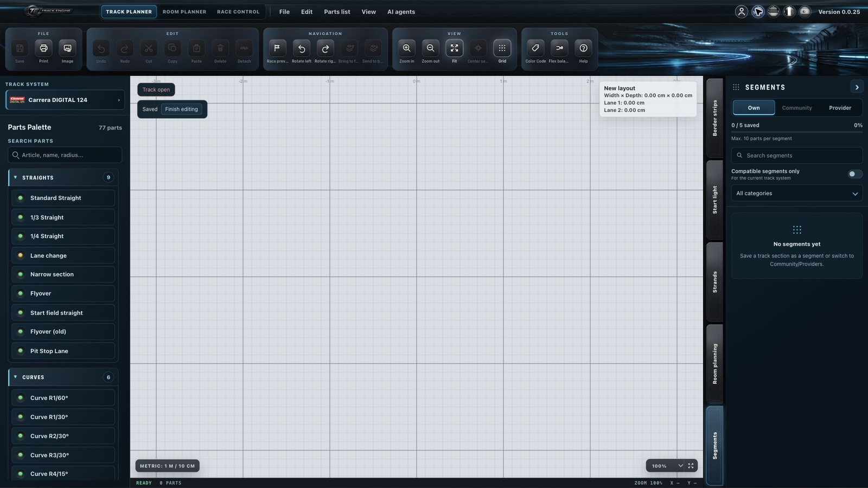The width and height of the screenshot is (868, 488).
Task: Click the Paste clipboard icon
Action: (196, 48)
